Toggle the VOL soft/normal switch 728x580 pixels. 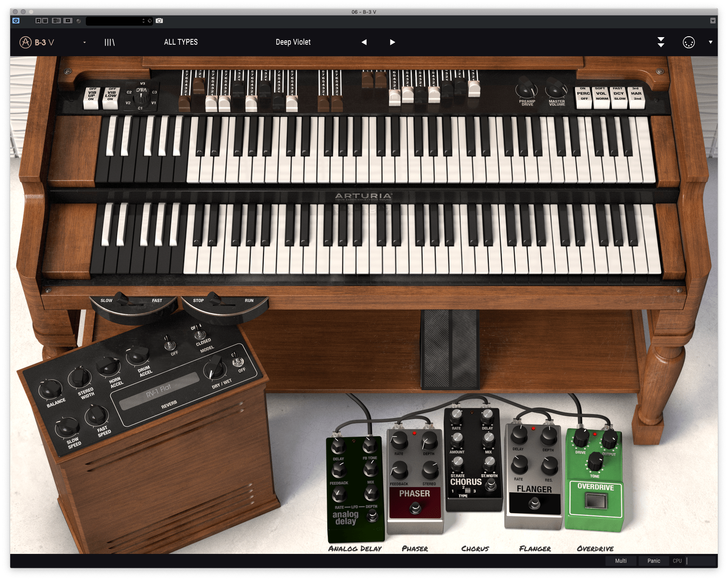(602, 97)
